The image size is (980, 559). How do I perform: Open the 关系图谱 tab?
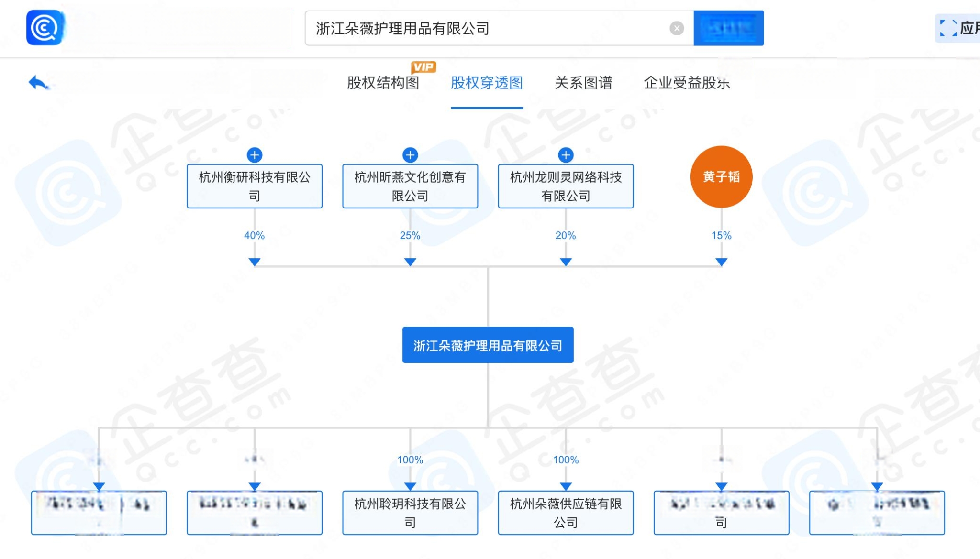pyautogui.click(x=583, y=83)
